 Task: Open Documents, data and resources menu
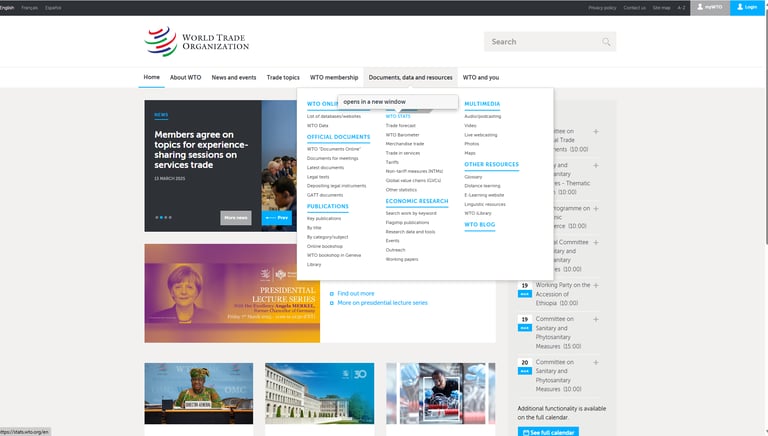(410, 77)
